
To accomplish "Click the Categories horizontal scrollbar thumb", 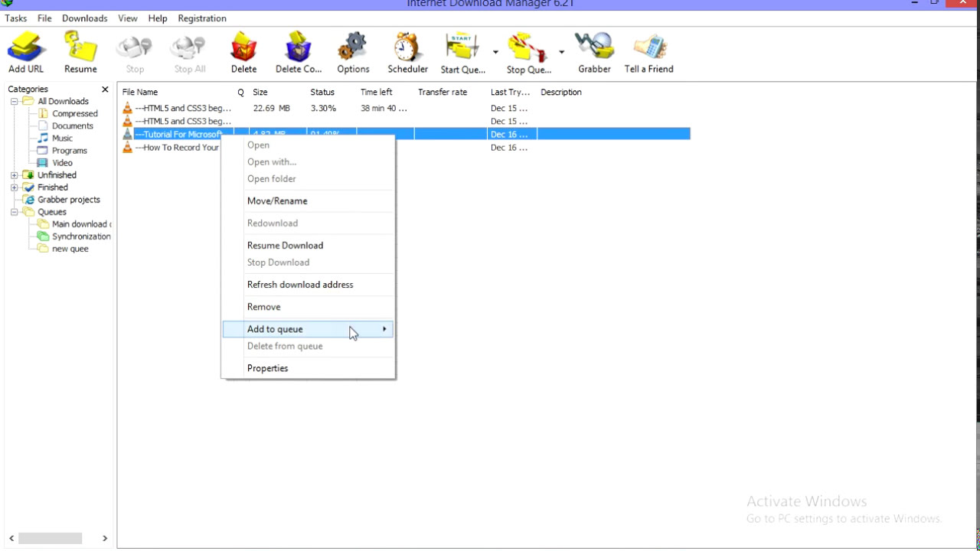I will (x=50, y=539).
